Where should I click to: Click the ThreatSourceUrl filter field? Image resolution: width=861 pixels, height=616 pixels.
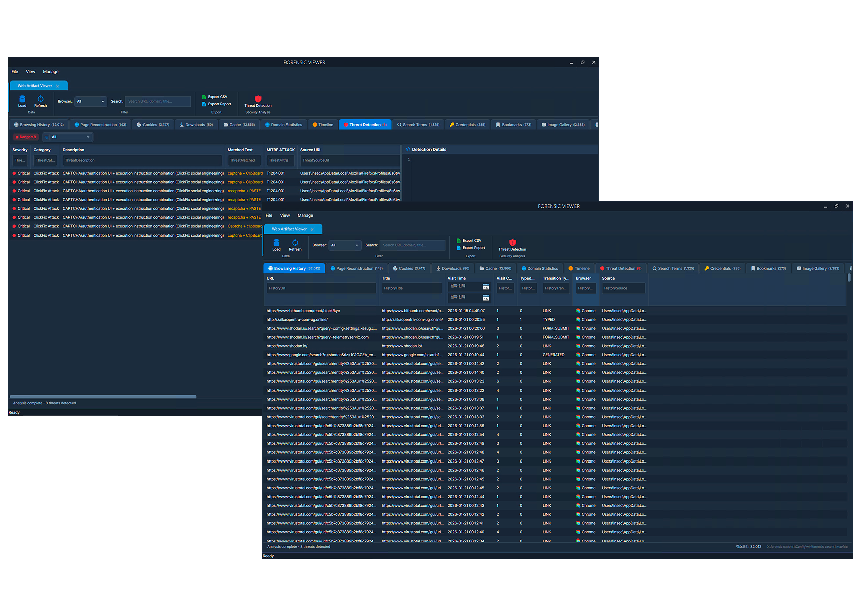tap(349, 160)
